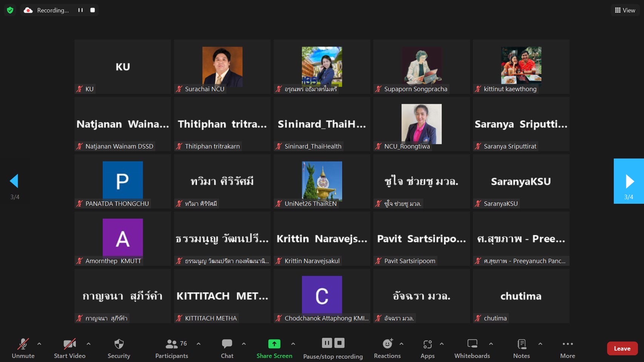Viewport: 644px width, 362px height.
Task: Click the red Leave button
Action: (x=622, y=348)
